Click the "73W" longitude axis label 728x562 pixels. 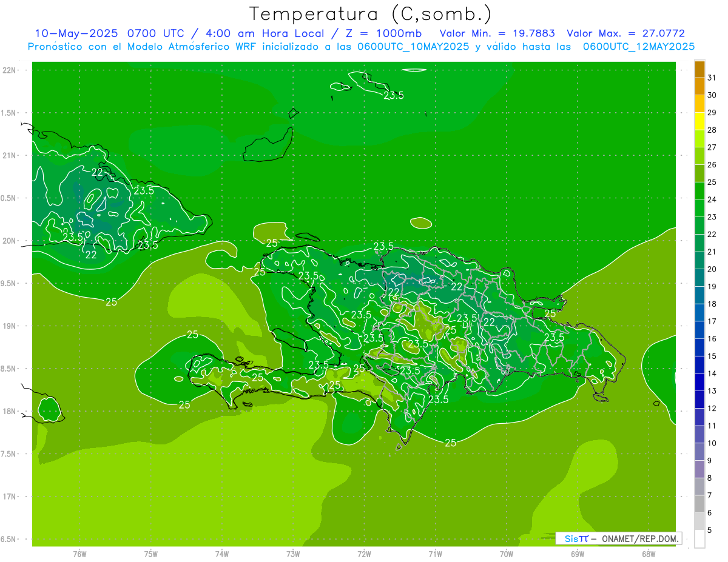pos(293,554)
